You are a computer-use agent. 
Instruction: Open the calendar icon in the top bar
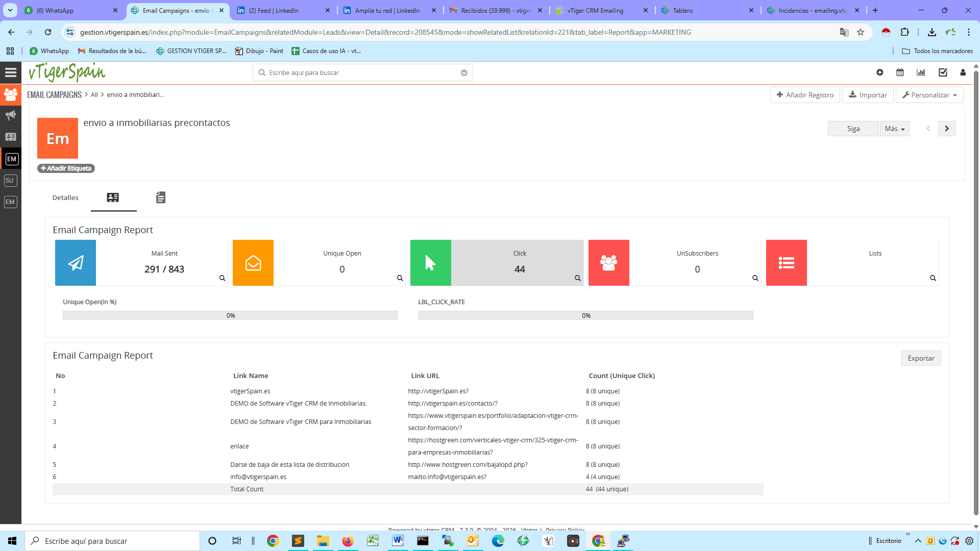(900, 72)
